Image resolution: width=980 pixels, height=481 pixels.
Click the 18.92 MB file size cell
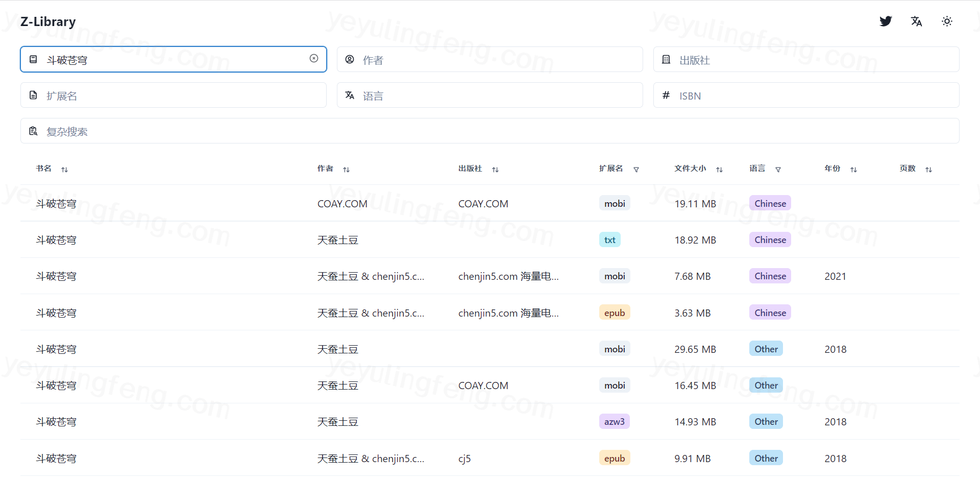pos(695,240)
